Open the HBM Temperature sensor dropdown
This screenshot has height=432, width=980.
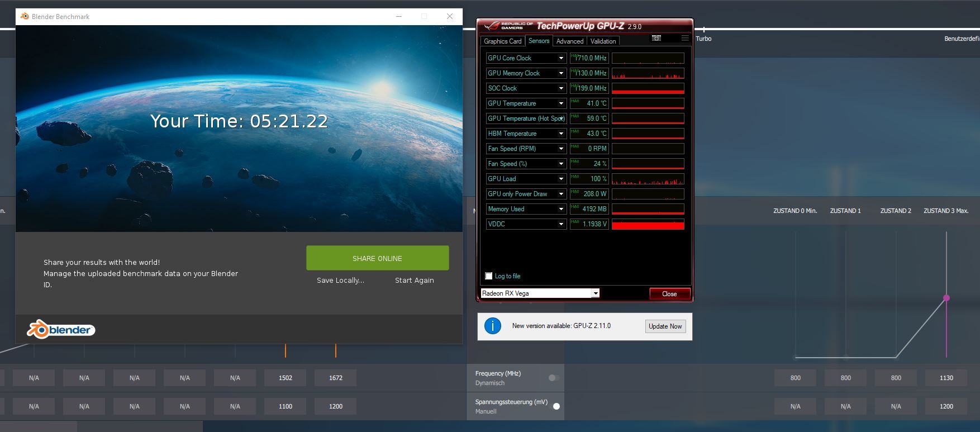click(561, 134)
